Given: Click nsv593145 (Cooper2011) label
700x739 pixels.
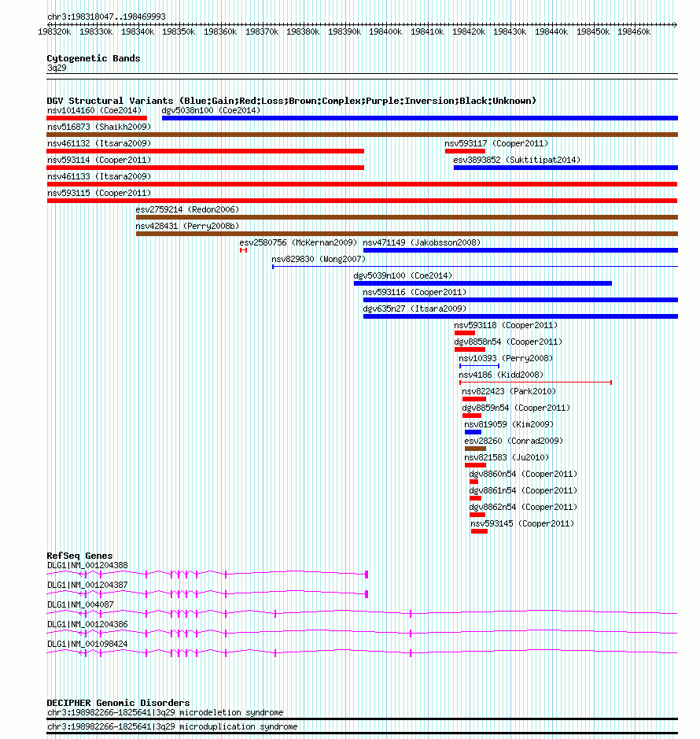Looking at the screenshot, I should coord(522,523).
